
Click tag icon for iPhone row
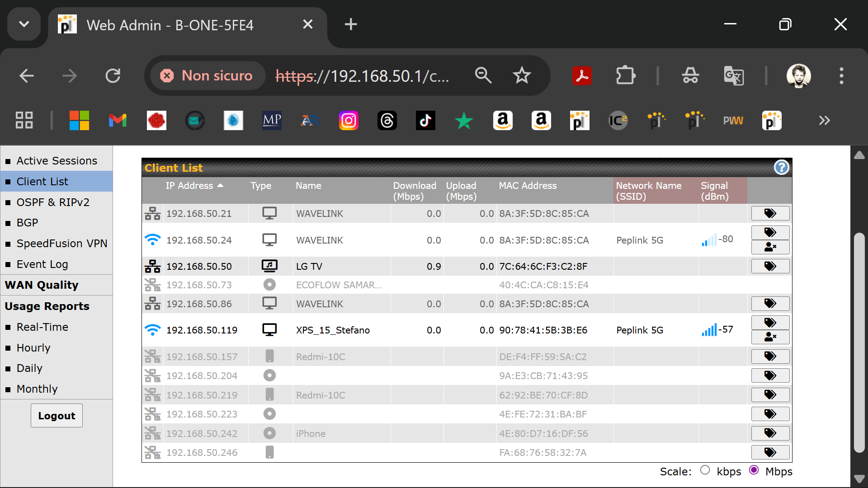(x=770, y=433)
